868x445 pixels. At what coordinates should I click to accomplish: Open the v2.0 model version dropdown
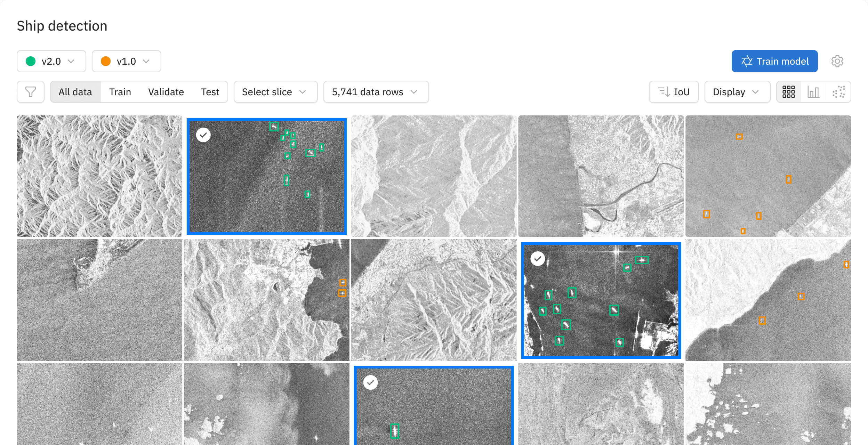coord(51,61)
